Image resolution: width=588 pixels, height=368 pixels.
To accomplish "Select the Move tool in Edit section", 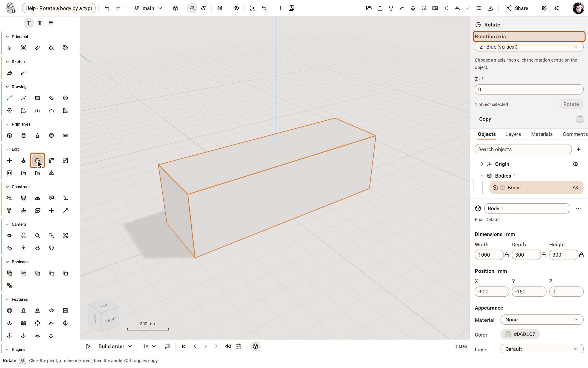I will pos(10,160).
